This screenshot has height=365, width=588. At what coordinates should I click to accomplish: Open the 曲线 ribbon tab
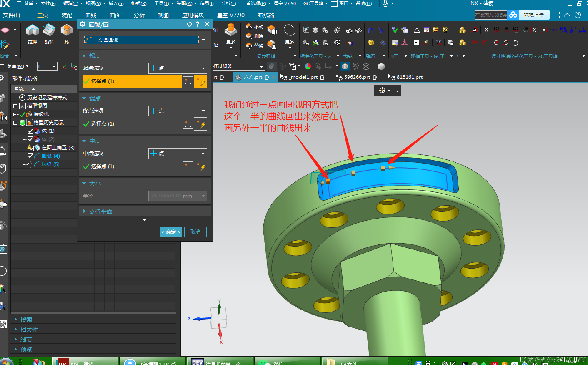click(91, 15)
